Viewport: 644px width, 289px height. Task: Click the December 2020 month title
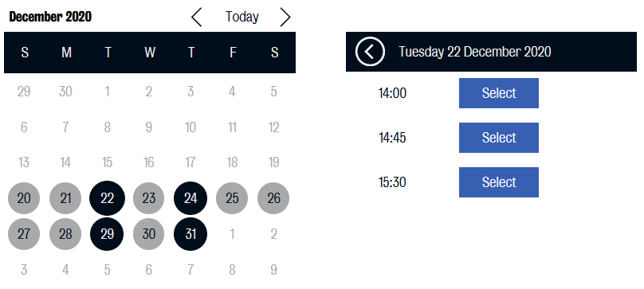[x=50, y=17]
